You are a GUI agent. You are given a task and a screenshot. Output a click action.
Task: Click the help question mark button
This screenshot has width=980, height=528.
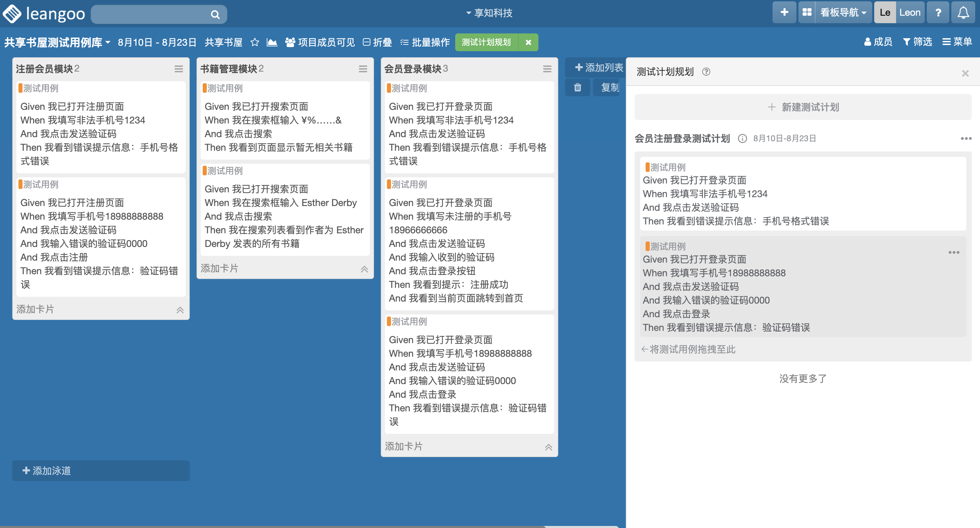point(938,13)
